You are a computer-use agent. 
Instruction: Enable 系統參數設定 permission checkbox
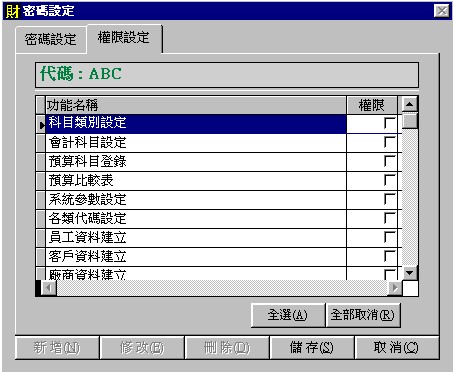click(x=390, y=199)
